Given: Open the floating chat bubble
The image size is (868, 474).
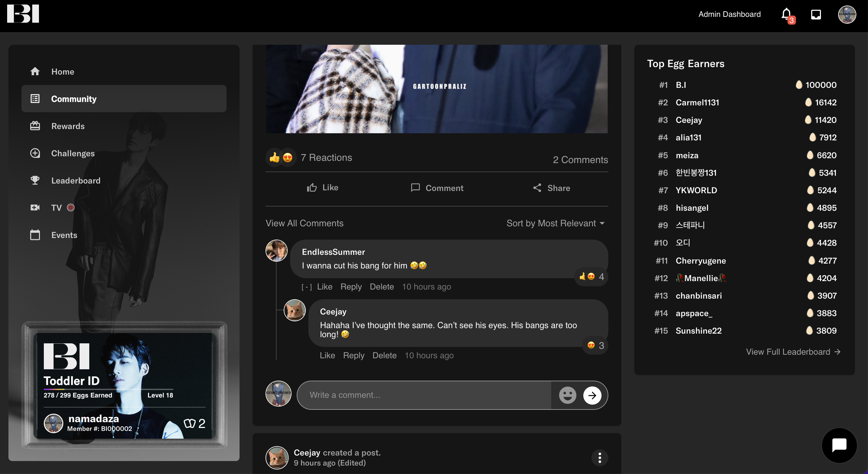Looking at the screenshot, I should 839,445.
